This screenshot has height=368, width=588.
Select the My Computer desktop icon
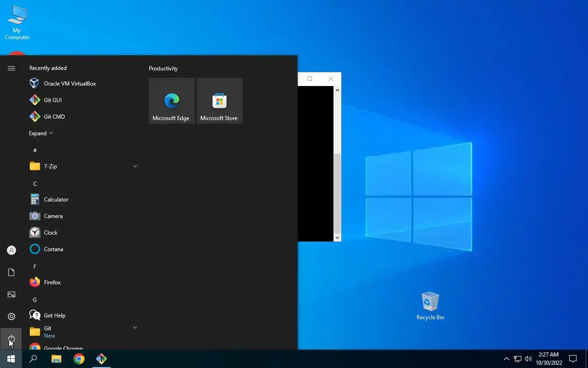click(17, 23)
